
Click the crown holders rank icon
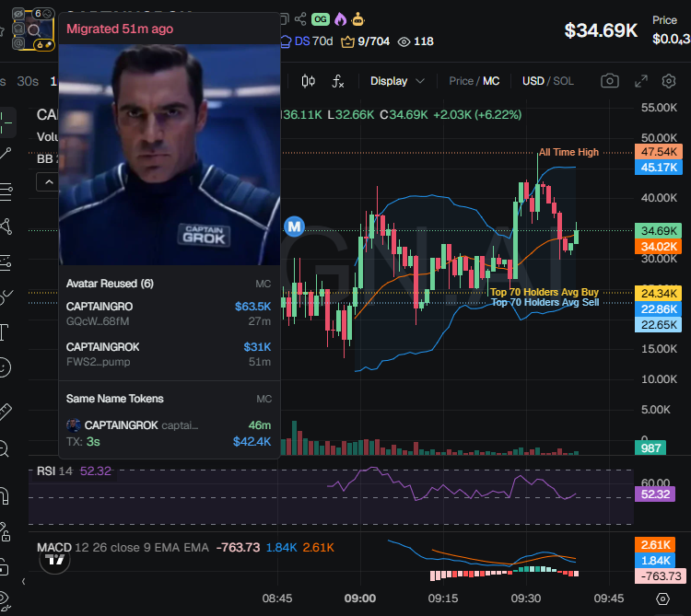[347, 41]
